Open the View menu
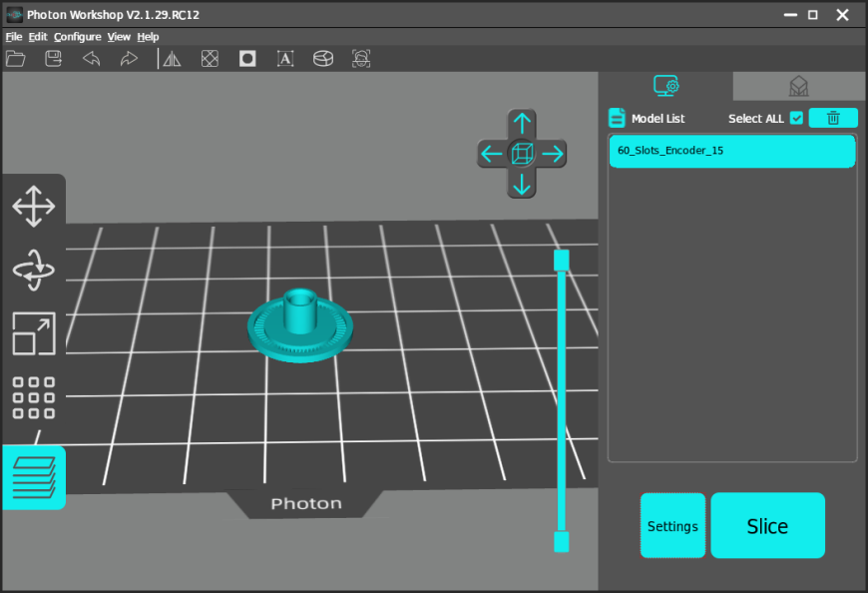 tap(119, 37)
